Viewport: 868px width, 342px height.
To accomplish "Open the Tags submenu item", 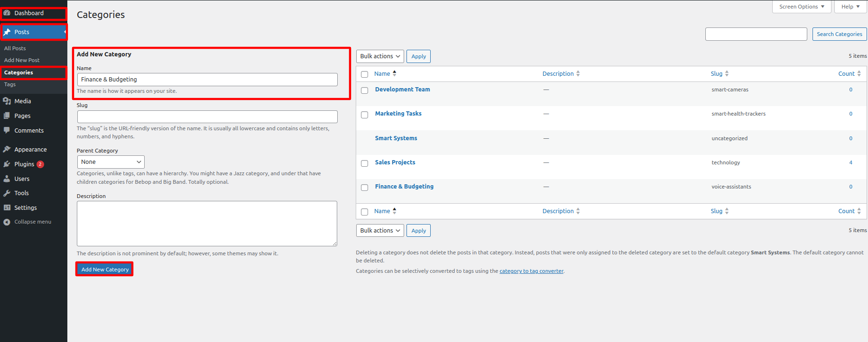I will point(10,84).
